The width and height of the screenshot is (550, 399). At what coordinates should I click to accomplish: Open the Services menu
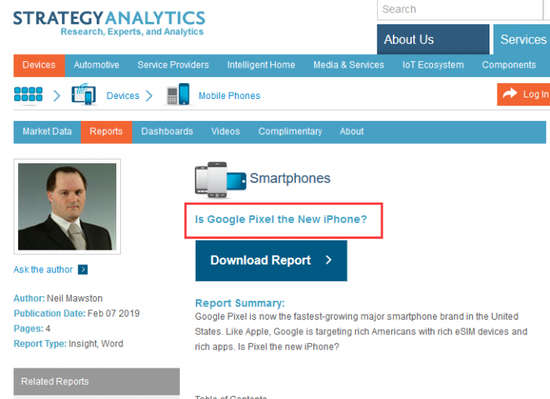pos(522,39)
